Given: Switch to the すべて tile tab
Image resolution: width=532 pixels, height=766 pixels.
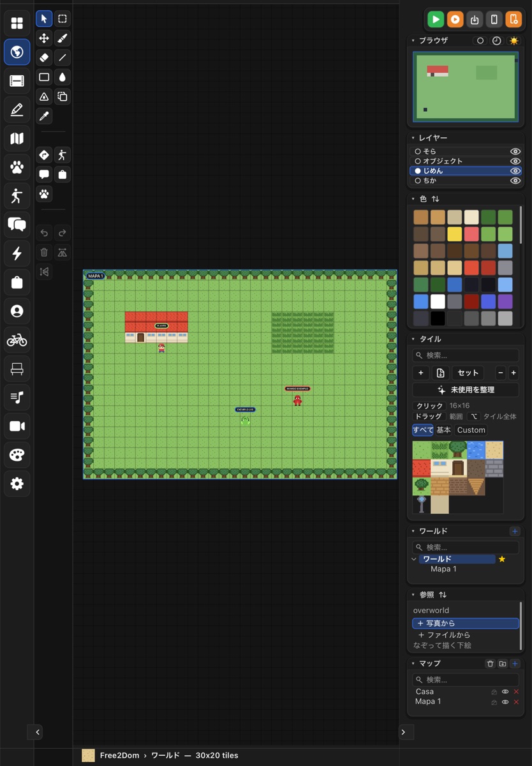Looking at the screenshot, I should (x=423, y=430).
